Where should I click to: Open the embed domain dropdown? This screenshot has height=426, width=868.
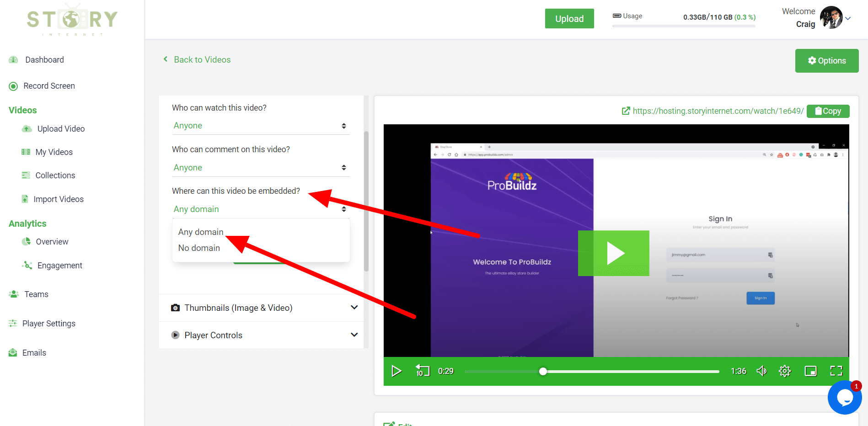coord(261,209)
